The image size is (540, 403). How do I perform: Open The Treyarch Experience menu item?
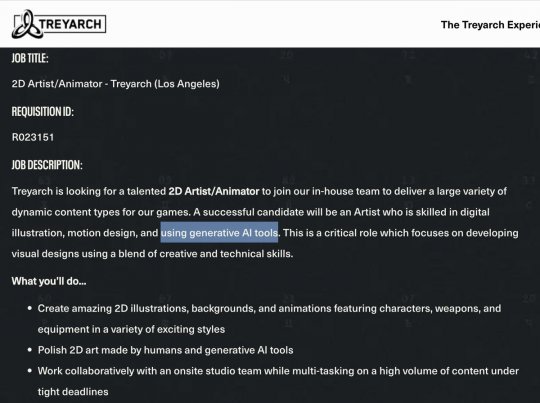coord(490,25)
